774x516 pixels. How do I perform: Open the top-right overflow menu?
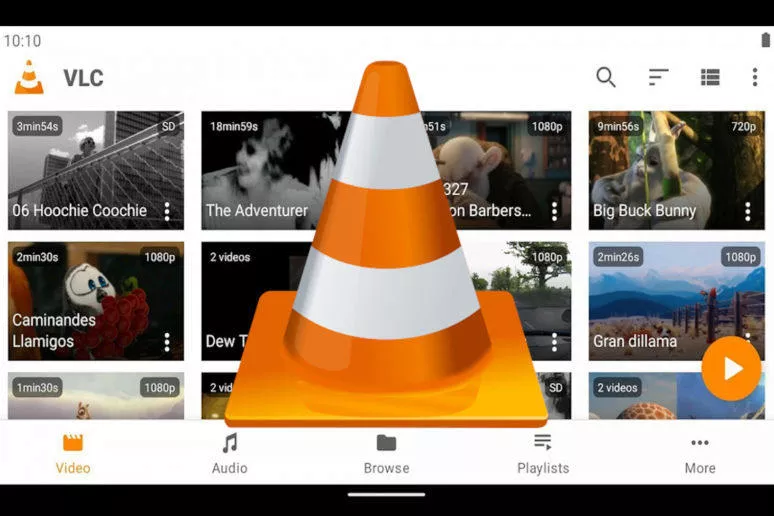(x=755, y=77)
